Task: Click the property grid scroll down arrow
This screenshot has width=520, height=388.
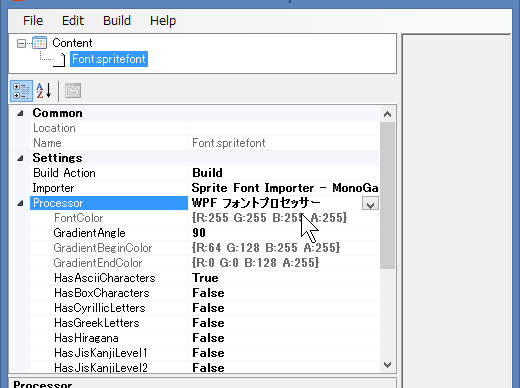Action: point(387,365)
